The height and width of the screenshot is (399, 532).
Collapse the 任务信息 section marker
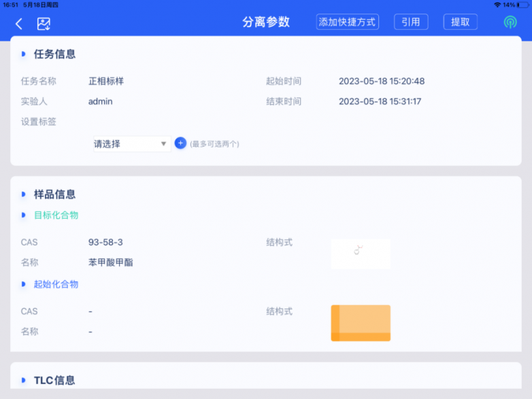[23, 54]
